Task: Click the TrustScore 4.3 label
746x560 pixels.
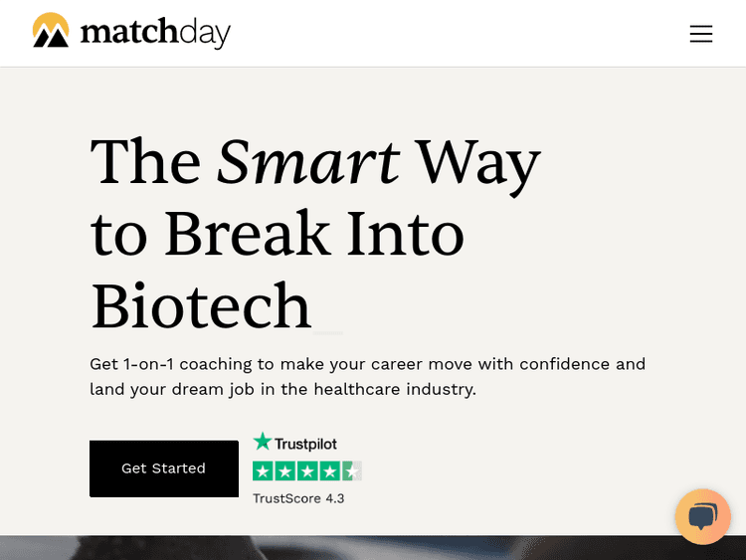Action: coord(298,498)
